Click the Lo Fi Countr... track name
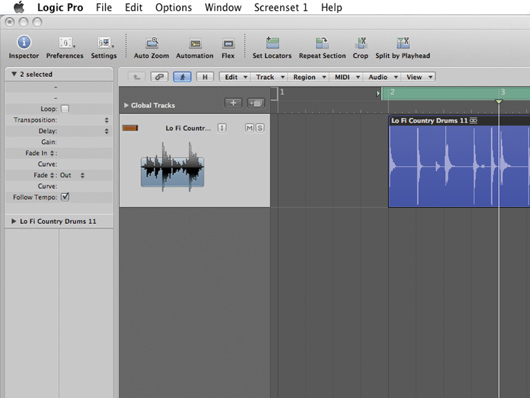This screenshot has height=398, width=530. (x=188, y=128)
